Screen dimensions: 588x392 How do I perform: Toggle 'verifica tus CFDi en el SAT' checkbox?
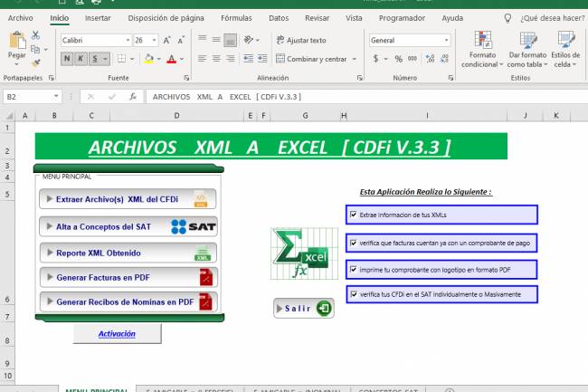coord(353,294)
